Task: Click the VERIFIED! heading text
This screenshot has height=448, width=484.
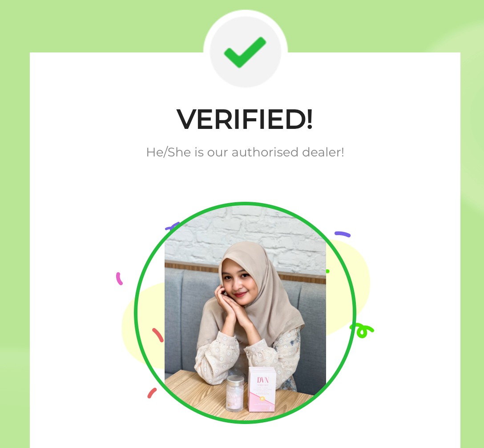Action: coord(245,119)
